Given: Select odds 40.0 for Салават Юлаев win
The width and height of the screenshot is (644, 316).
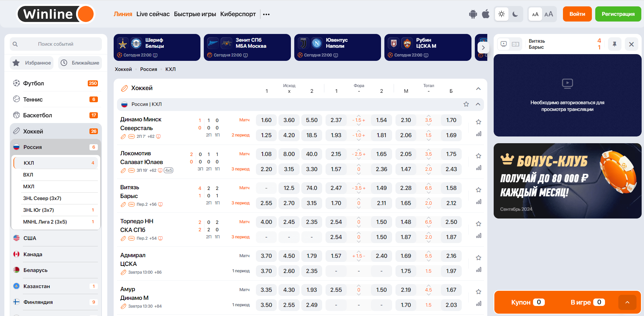Looking at the screenshot, I should tap(312, 154).
